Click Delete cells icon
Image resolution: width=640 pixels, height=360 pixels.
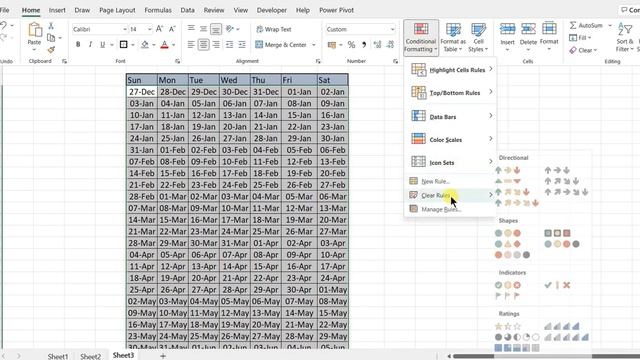click(528, 29)
